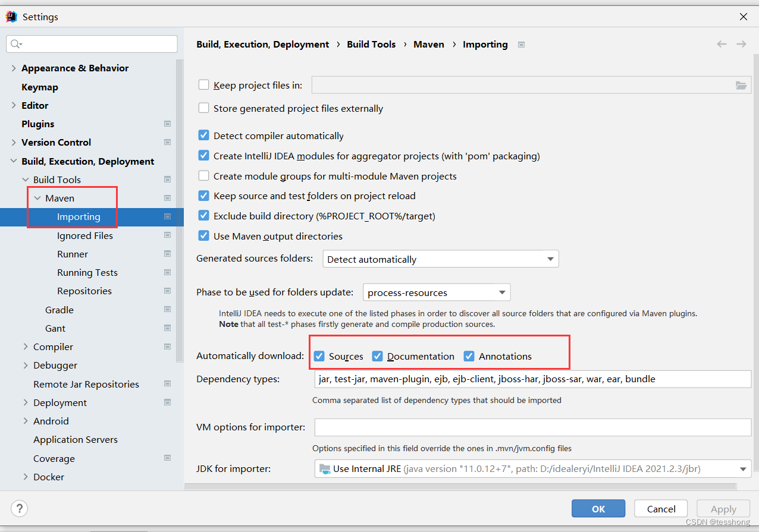Uncheck Detect compiler automatically
The image size is (759, 532).
point(204,136)
